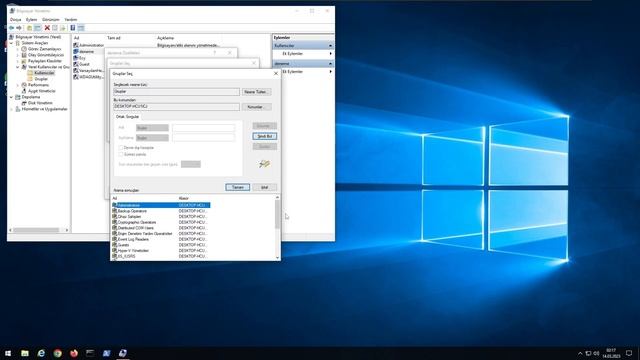Viewport: 640px width, 360px height.
Task: Click the forward arrow in Computer Management toolbar
Action: 19,28
